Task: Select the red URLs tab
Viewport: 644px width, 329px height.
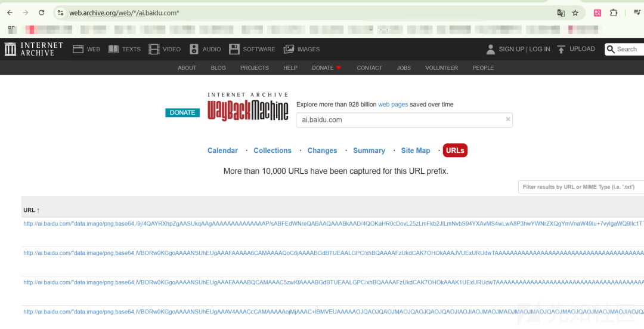Action: pos(455,150)
